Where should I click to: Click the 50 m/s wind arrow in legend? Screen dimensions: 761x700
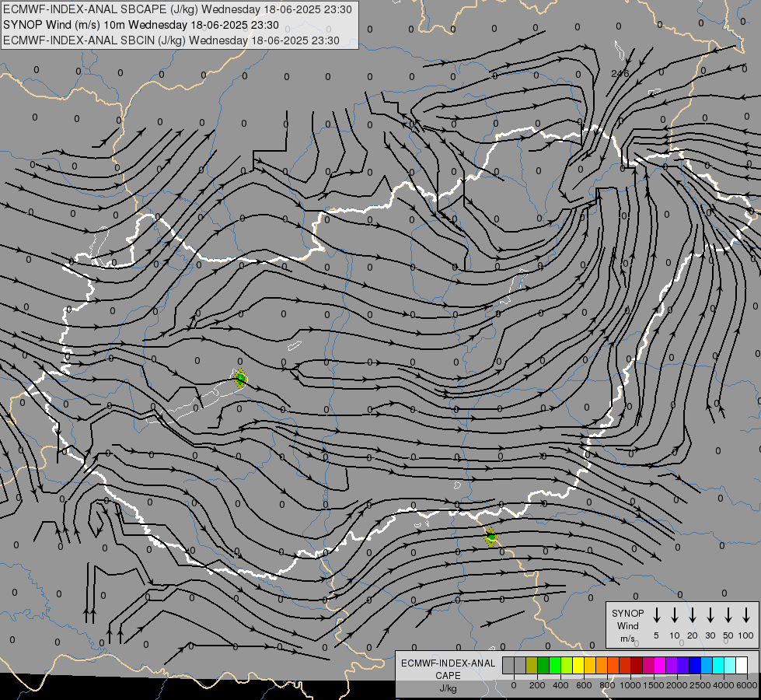click(x=728, y=615)
